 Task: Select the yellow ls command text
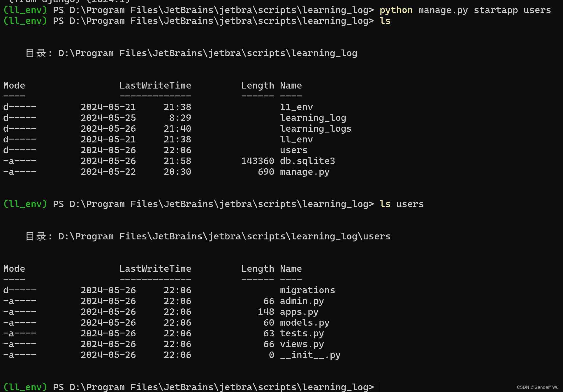pyautogui.click(x=385, y=21)
